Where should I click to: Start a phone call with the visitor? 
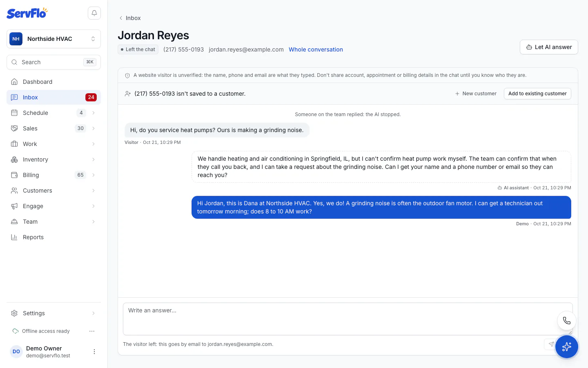(x=567, y=321)
